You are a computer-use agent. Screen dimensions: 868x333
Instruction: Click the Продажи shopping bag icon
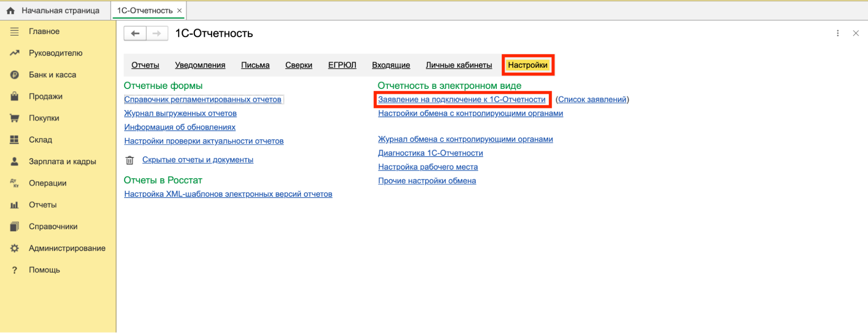14,96
